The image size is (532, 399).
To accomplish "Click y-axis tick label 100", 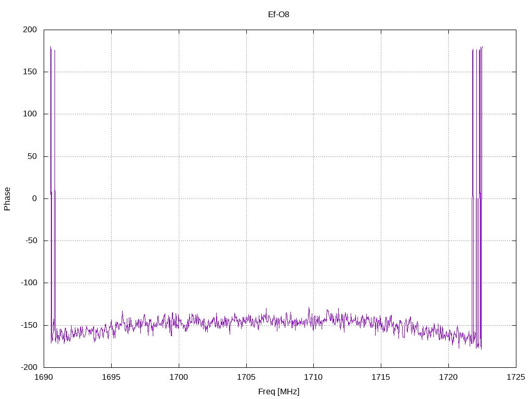I will point(30,114).
